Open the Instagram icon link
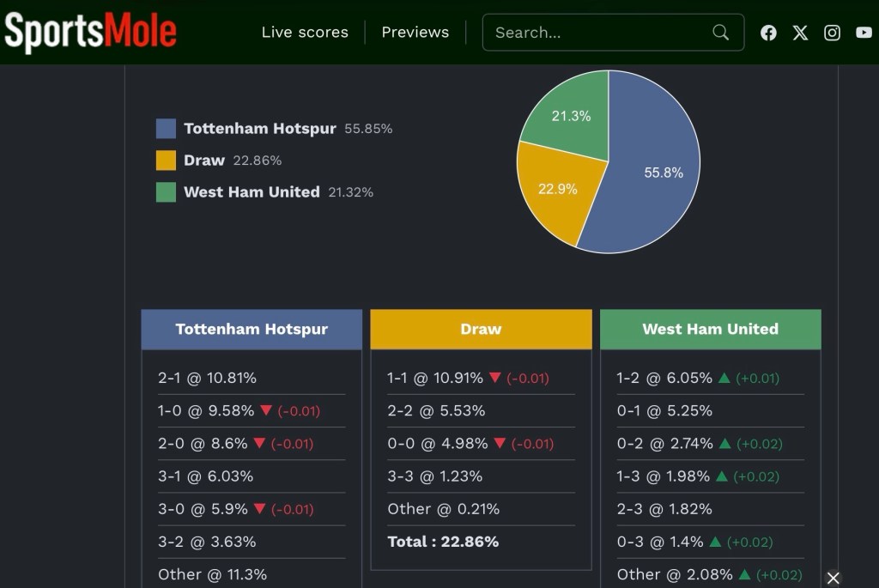The height and width of the screenshot is (588, 879). click(x=832, y=33)
